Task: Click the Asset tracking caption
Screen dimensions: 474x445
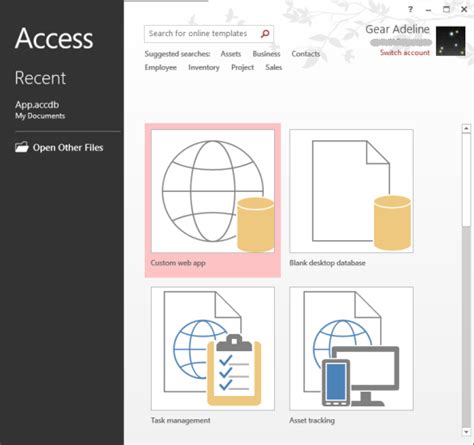Action: pyautogui.click(x=312, y=421)
